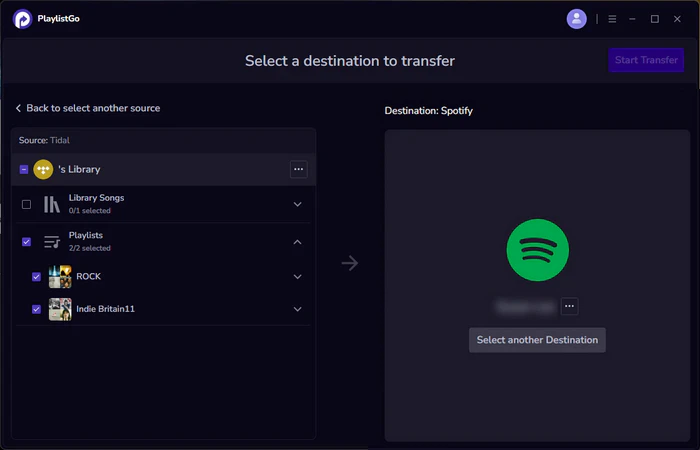Expand the ROCK playlist tracks
700x450 pixels.
point(297,277)
